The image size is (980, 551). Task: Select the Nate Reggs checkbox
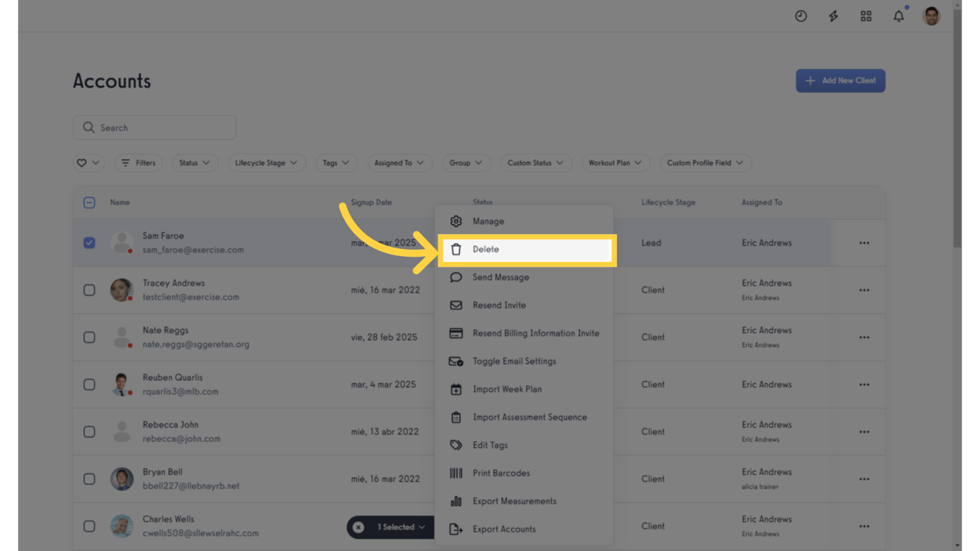[89, 337]
